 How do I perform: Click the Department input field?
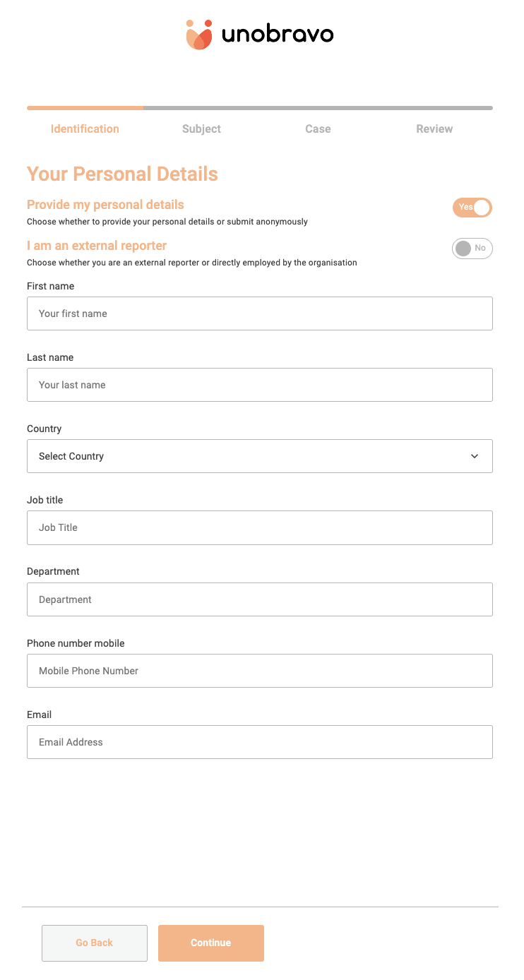point(259,599)
